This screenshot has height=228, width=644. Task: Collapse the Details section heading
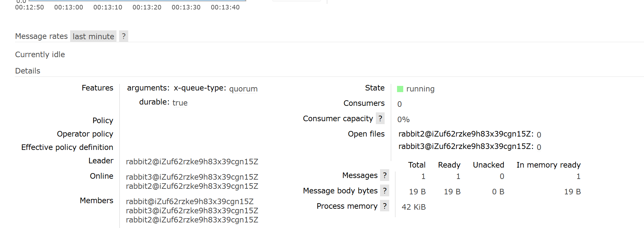28,71
